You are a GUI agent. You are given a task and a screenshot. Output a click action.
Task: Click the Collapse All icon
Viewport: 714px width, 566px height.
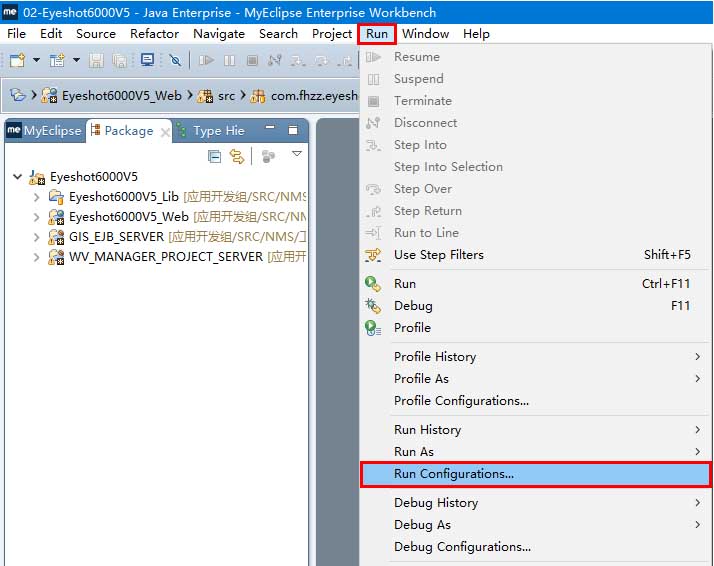(214, 156)
